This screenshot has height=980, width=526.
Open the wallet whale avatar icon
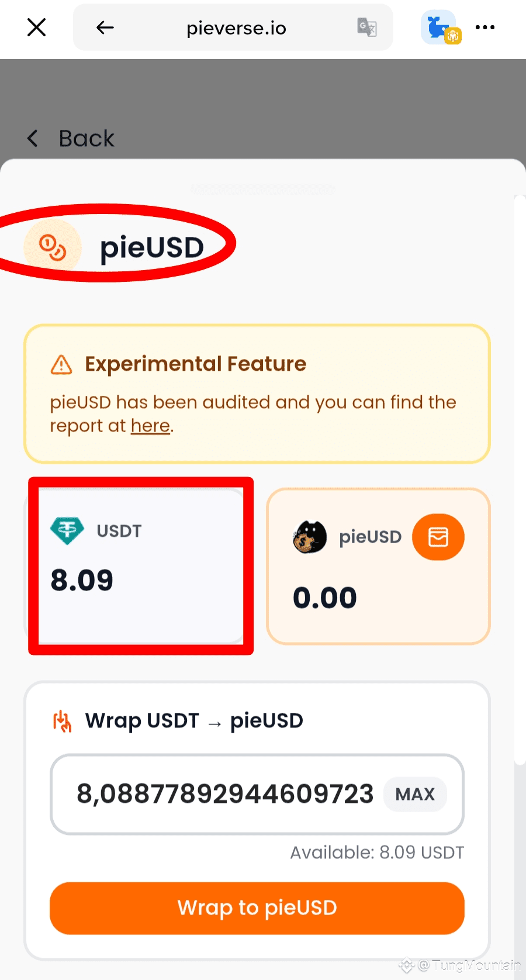[440, 27]
